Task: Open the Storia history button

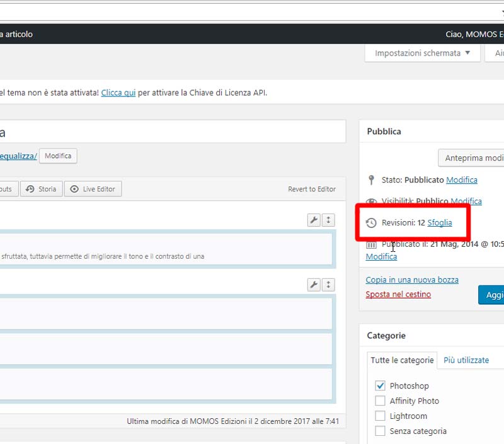Action: point(42,189)
